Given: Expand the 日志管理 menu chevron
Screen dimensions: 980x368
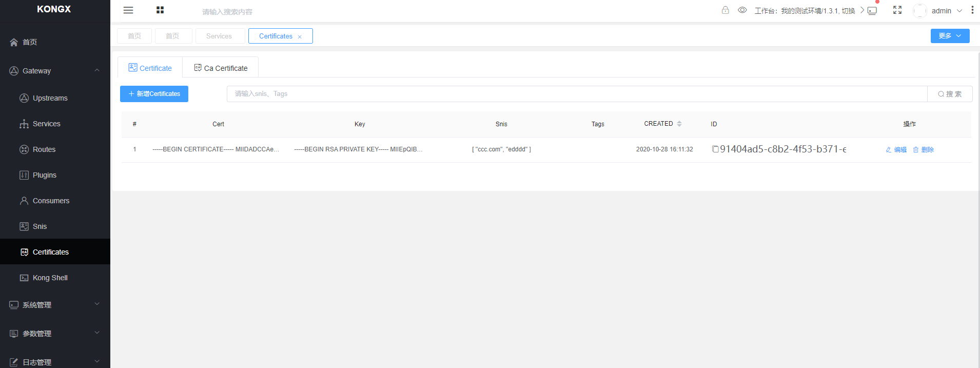Looking at the screenshot, I should [x=97, y=361].
